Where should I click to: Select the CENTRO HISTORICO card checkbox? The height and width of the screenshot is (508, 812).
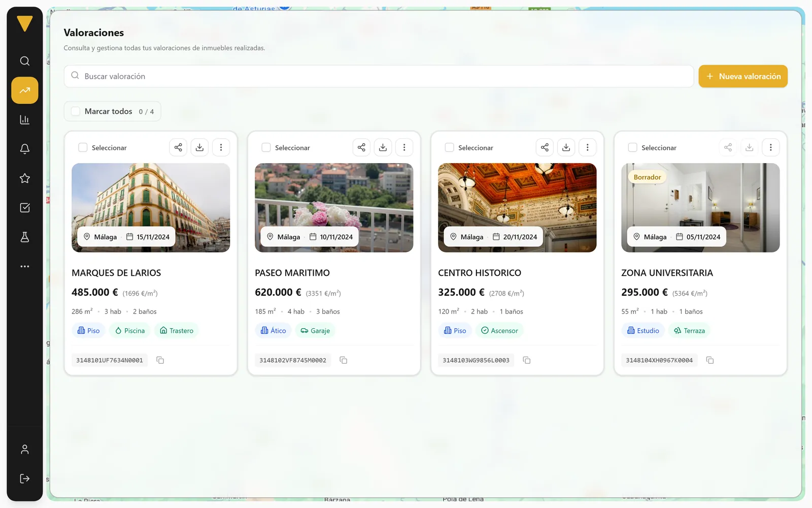tap(449, 147)
